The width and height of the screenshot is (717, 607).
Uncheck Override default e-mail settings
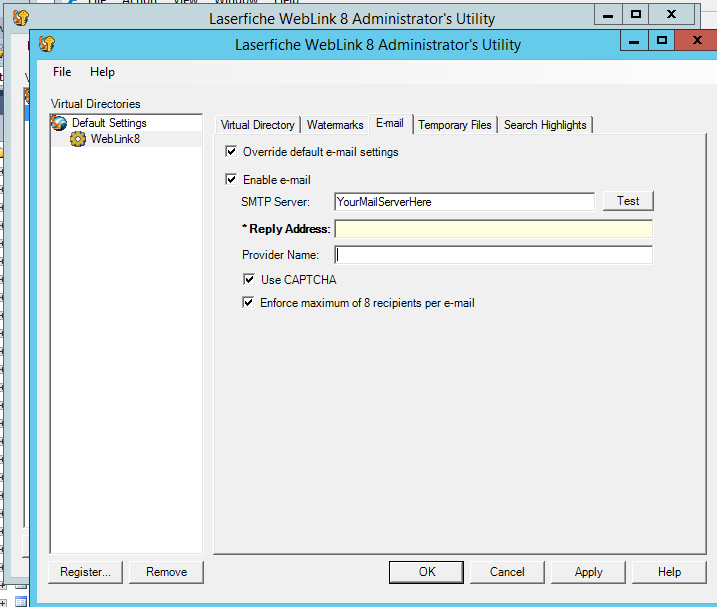[x=233, y=152]
